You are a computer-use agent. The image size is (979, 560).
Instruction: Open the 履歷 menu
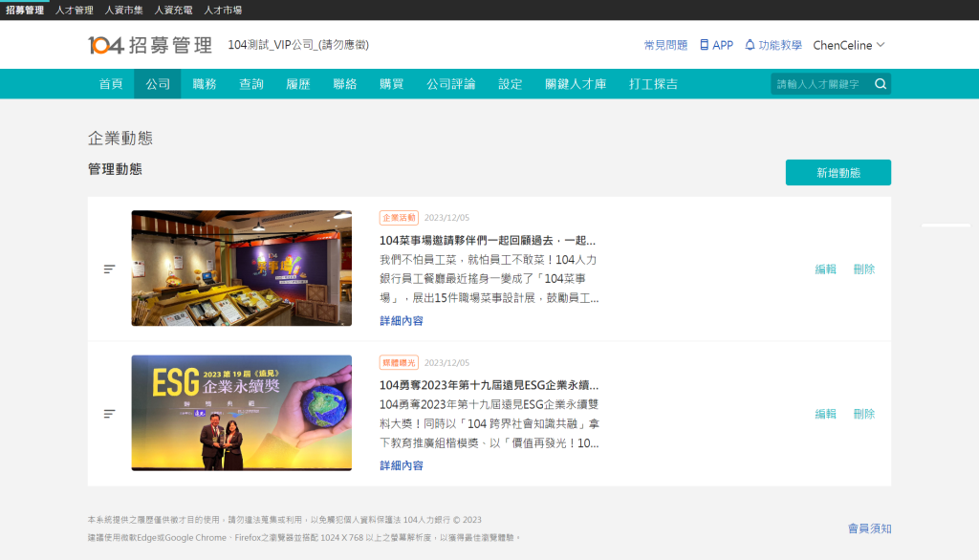(x=298, y=84)
